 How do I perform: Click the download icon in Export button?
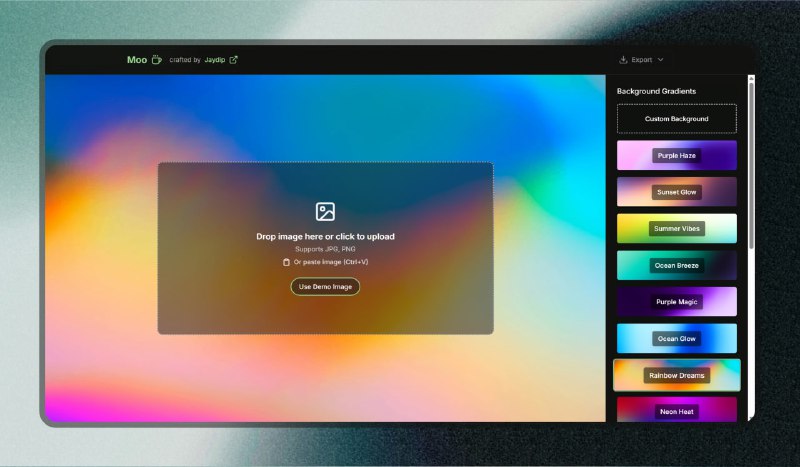click(x=624, y=60)
